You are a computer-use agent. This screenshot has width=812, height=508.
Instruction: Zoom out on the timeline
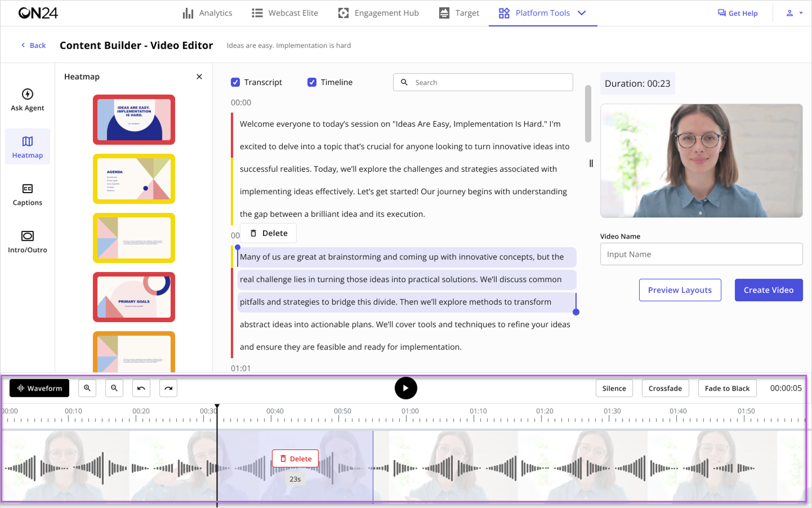(x=114, y=388)
